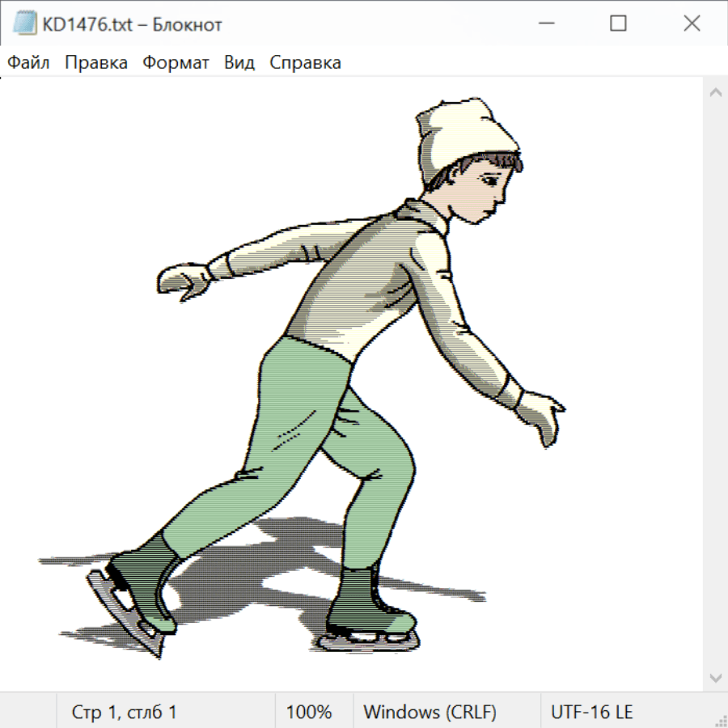Image resolution: width=728 pixels, height=728 pixels.
Task: Click the 'Стр 1, стлб 1' status bar field
Action: pos(125,712)
